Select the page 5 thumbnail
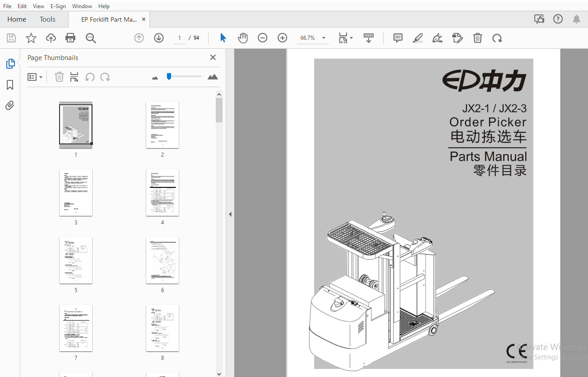This screenshot has width=588, height=377. coord(76,261)
